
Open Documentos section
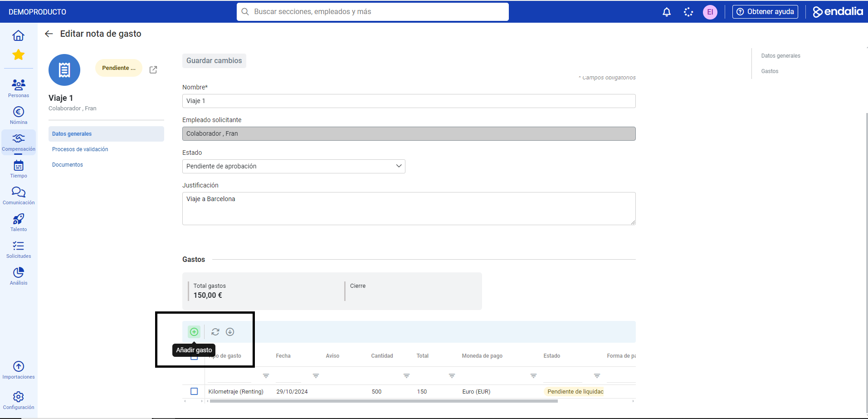pyautogui.click(x=68, y=165)
